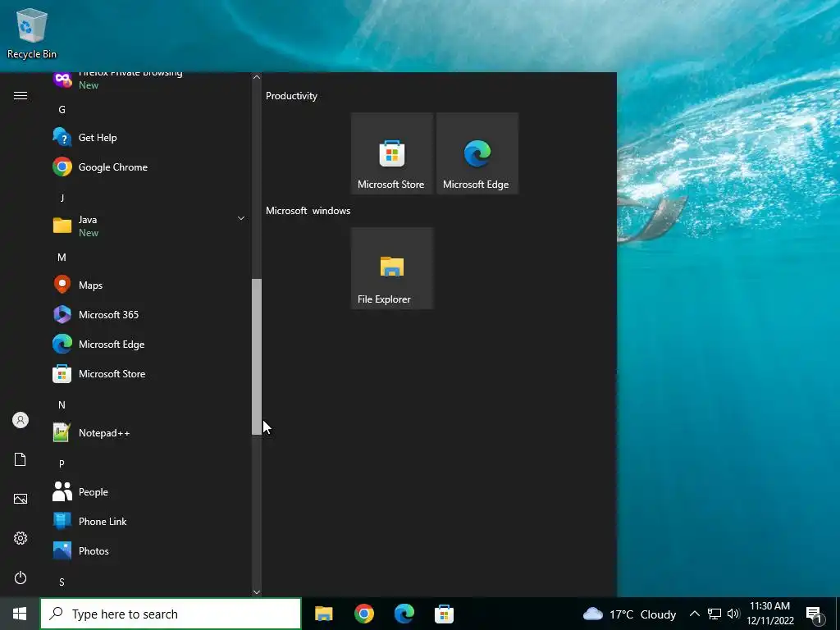
Task: Open Settings gear in the Start sidebar
Action: (21, 538)
